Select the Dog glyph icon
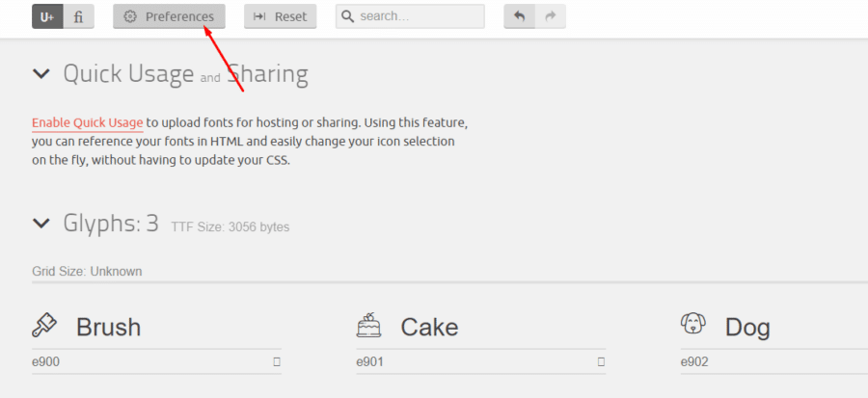This screenshot has width=868, height=398. [693, 324]
